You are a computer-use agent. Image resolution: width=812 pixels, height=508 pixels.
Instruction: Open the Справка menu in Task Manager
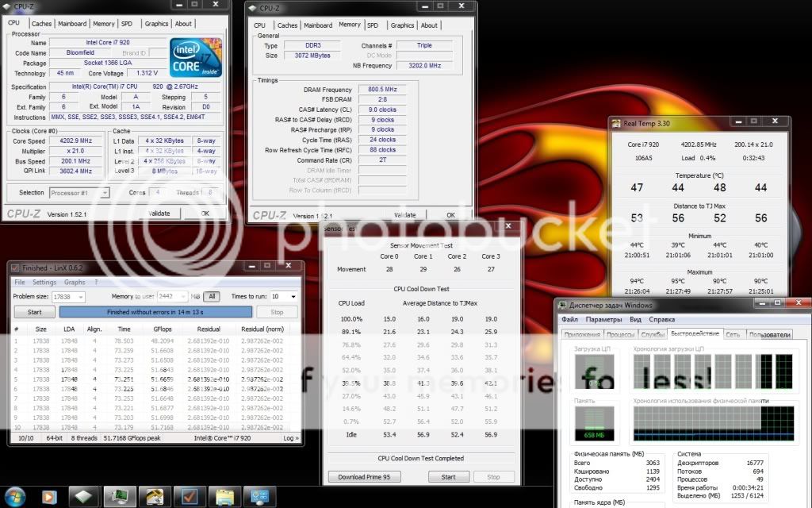click(x=662, y=320)
